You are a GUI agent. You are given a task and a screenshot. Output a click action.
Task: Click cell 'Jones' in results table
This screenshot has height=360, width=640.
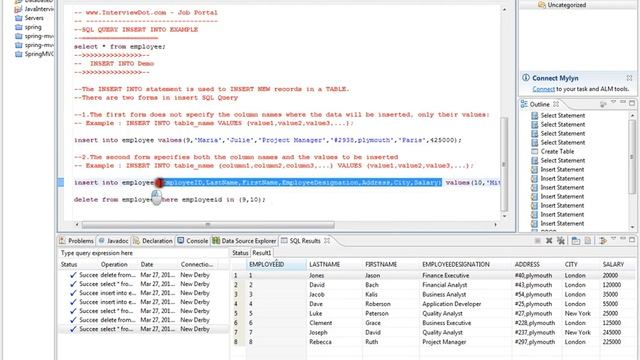316,276
